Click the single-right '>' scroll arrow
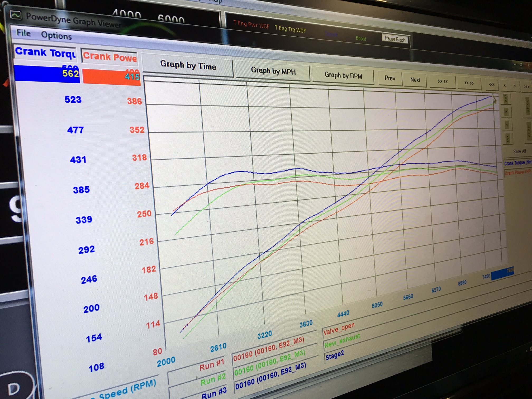Screen dimensions: 532x399 click(515, 86)
